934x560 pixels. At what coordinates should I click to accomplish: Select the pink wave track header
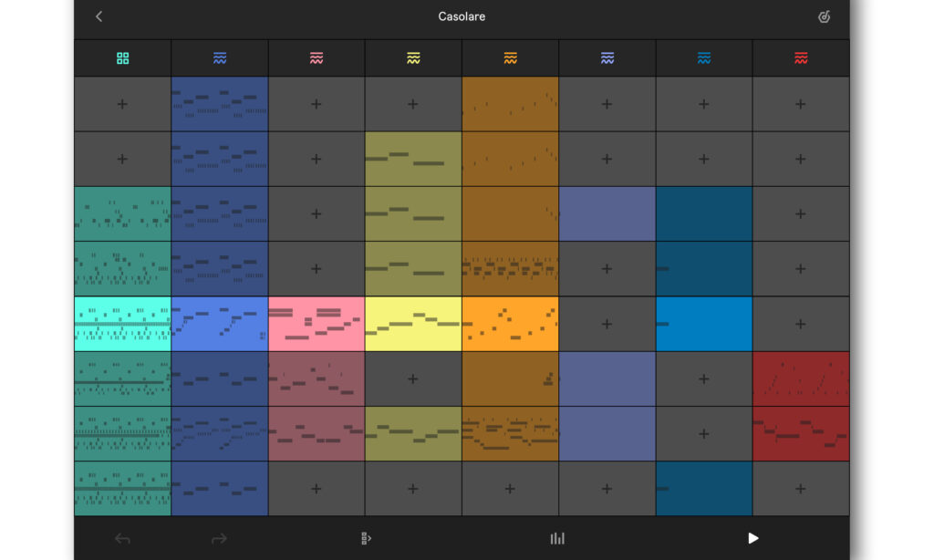point(317,57)
